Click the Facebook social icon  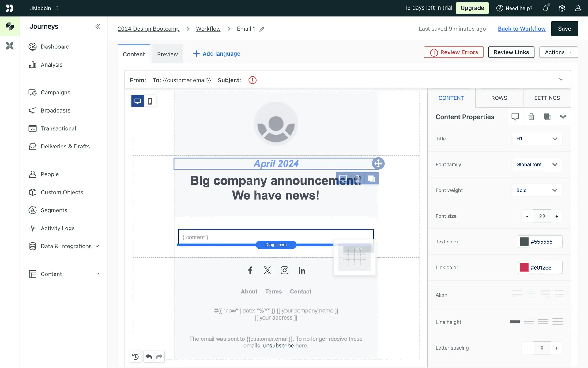pos(250,270)
